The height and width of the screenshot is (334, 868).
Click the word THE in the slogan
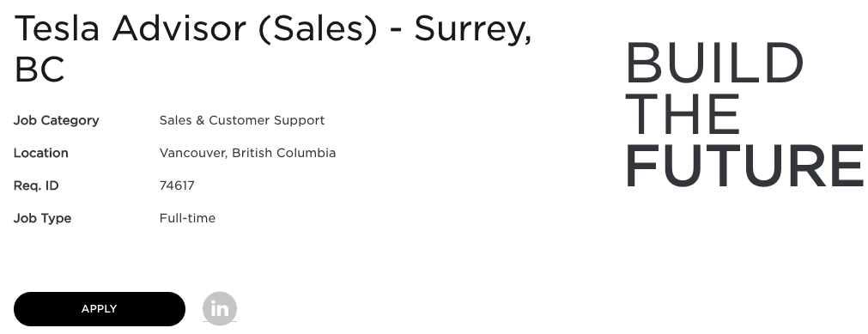tap(683, 114)
